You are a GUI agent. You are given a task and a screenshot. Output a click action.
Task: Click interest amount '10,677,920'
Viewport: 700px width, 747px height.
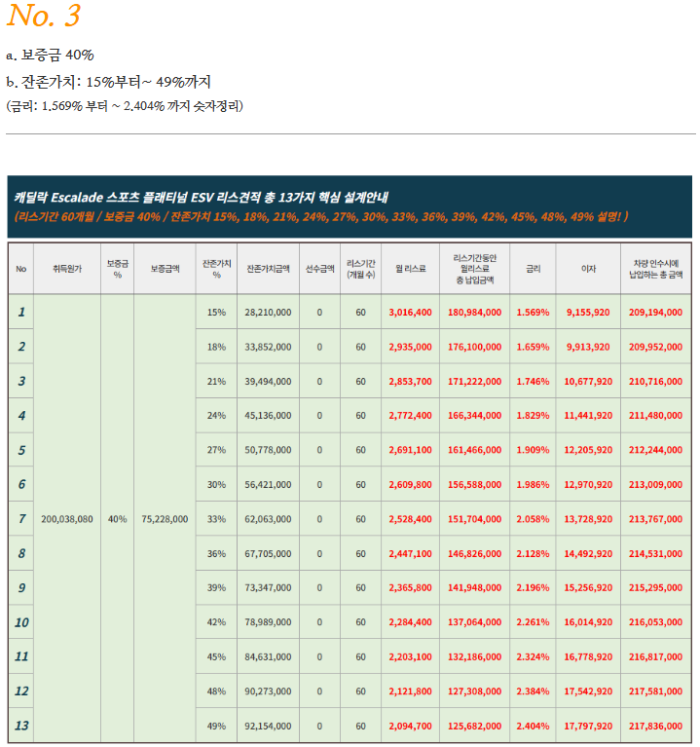(x=588, y=381)
